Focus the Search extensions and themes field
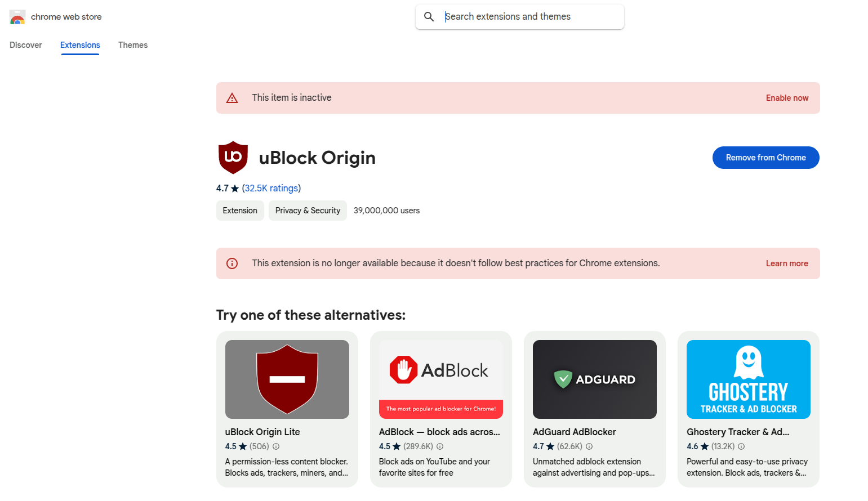 [x=529, y=17]
